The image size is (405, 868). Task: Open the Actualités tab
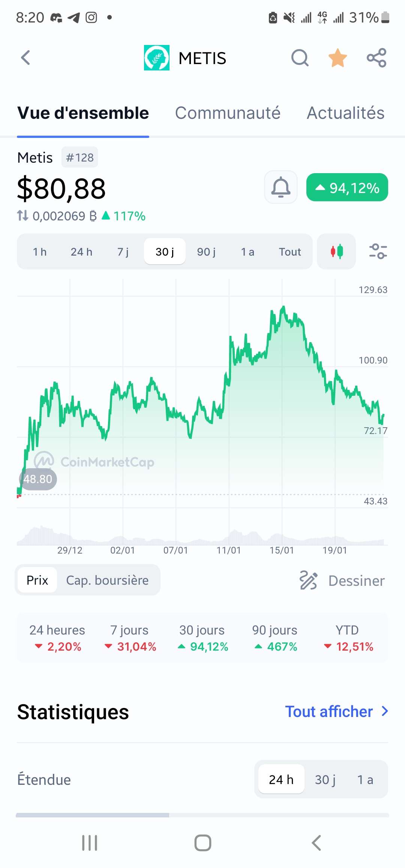pyautogui.click(x=345, y=113)
